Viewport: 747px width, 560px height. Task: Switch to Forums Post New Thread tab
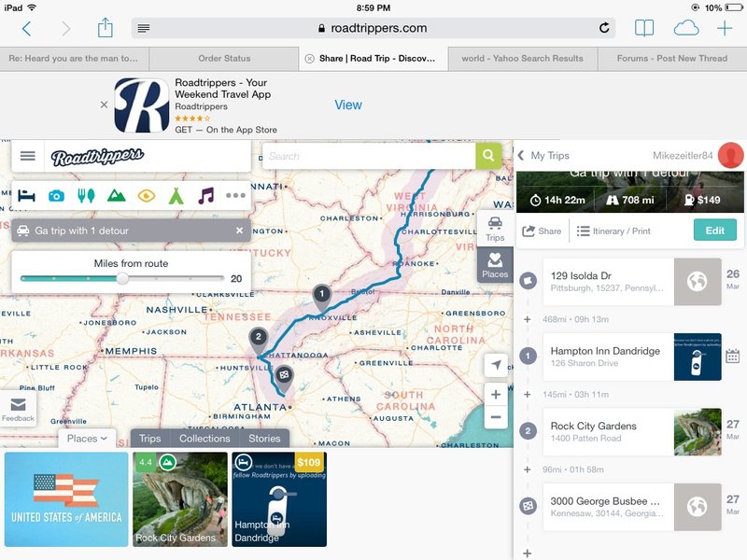point(672,59)
